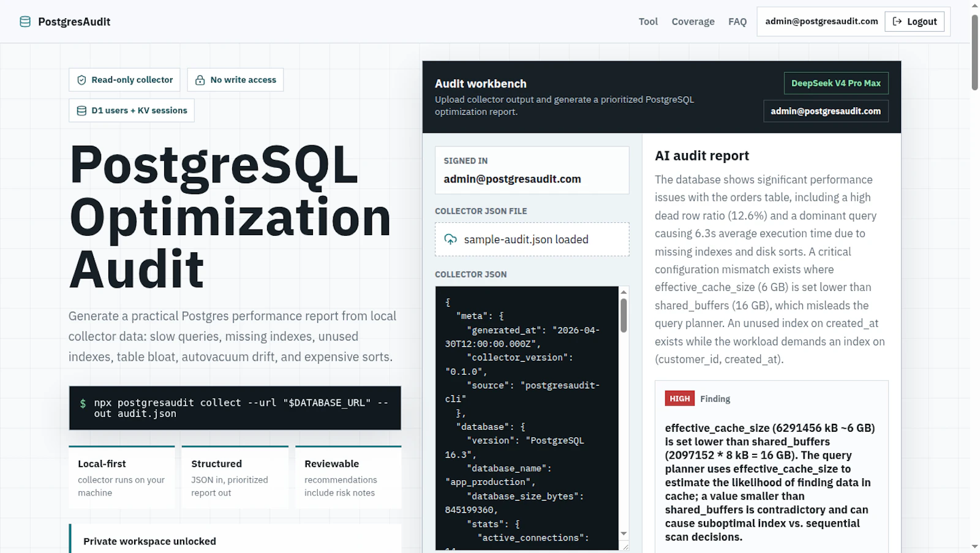Viewport: 980px width, 553px height.
Task: Open the PostgresAudit home brand link
Action: click(65, 22)
